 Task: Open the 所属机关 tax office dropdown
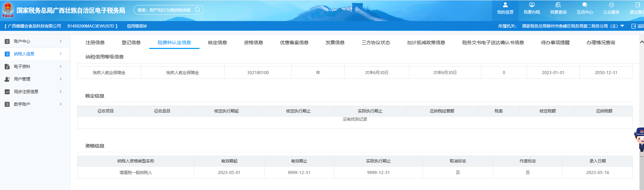(622, 26)
